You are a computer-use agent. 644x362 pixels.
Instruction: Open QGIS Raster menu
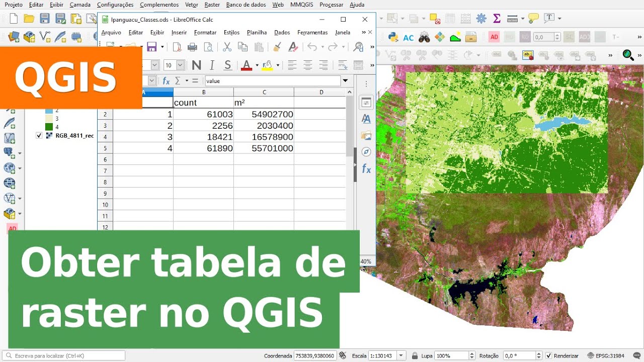point(212,5)
